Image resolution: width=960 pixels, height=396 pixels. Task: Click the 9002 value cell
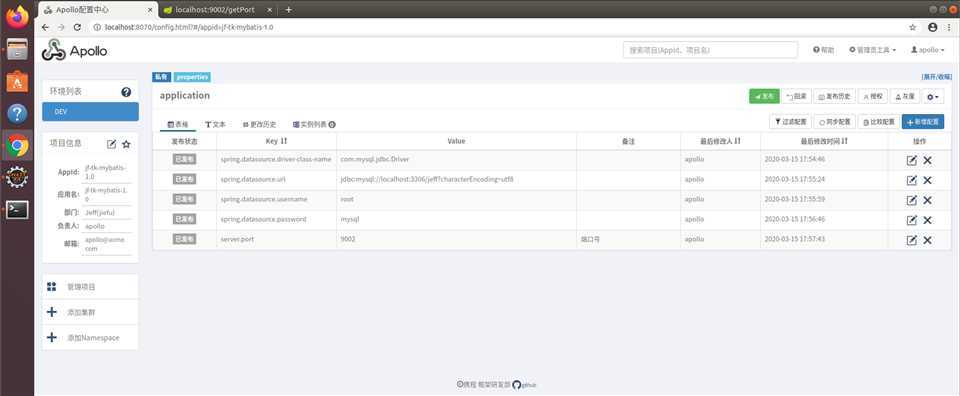click(x=457, y=239)
